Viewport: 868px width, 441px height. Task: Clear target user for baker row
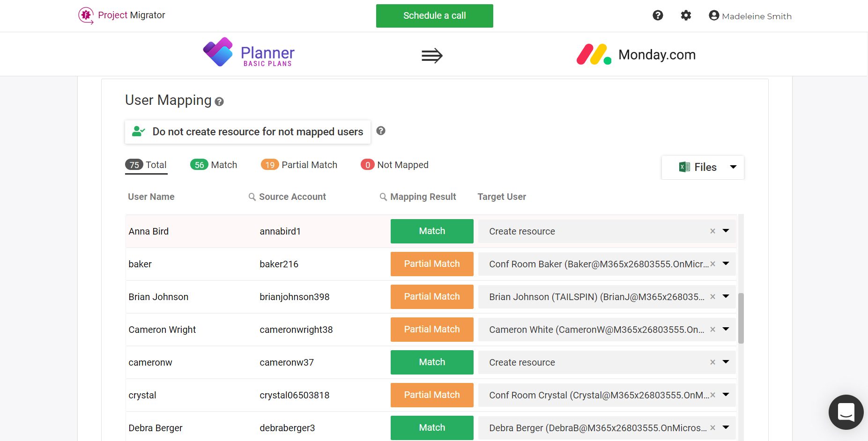(x=712, y=264)
